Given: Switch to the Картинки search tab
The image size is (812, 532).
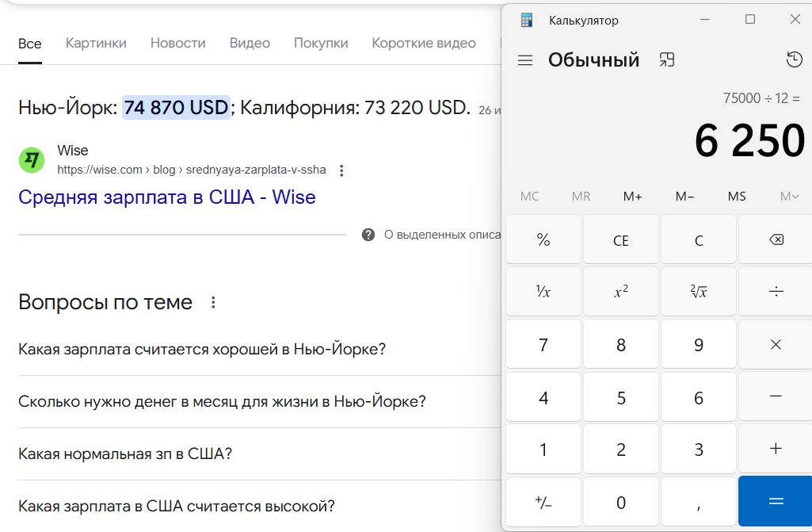Looking at the screenshot, I should [x=96, y=43].
